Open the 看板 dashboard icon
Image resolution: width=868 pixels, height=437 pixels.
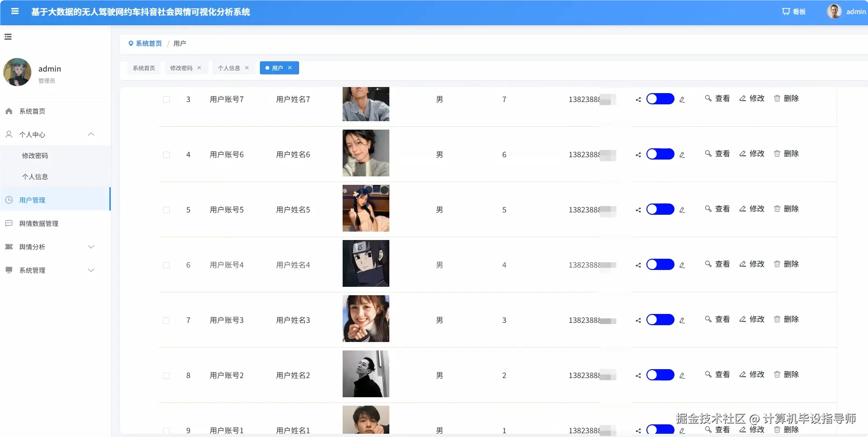[x=786, y=12]
